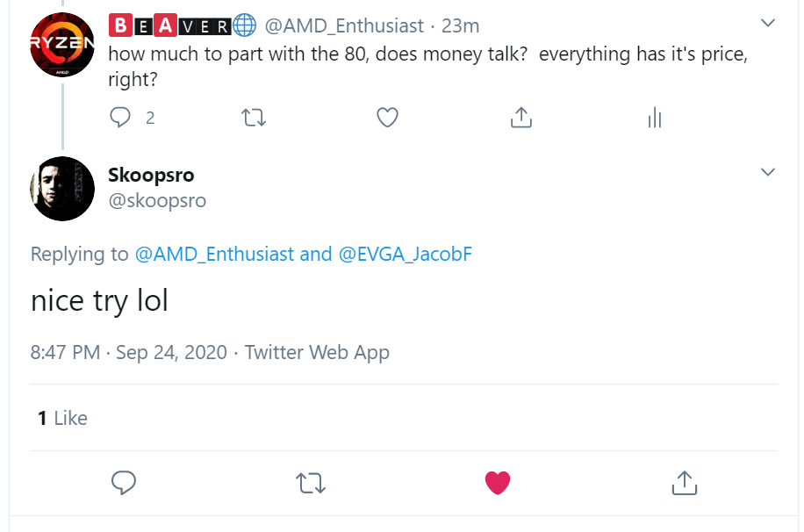Reply to the AMD_Enthusiast tweet
This screenshot has width=804, height=532.
pyautogui.click(x=120, y=118)
